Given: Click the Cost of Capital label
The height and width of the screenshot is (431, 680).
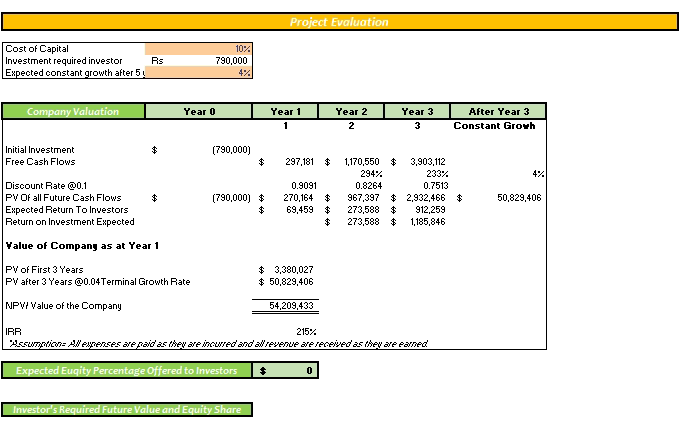Looking at the screenshot, I should click(x=37, y=49).
